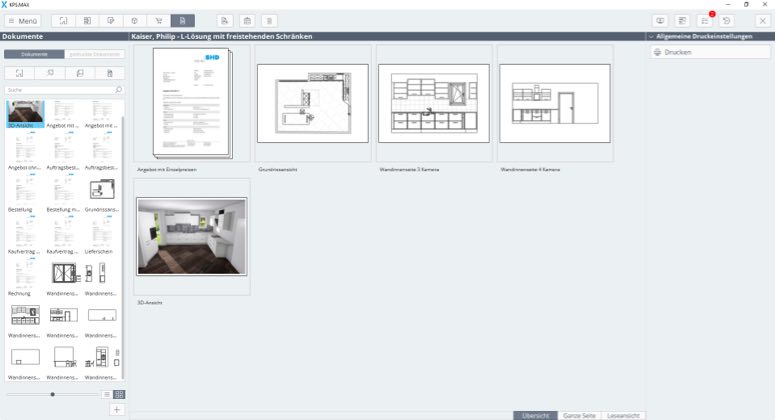Select the Übersicht view mode
Viewport: 775px width, 420px height.
coord(533,414)
